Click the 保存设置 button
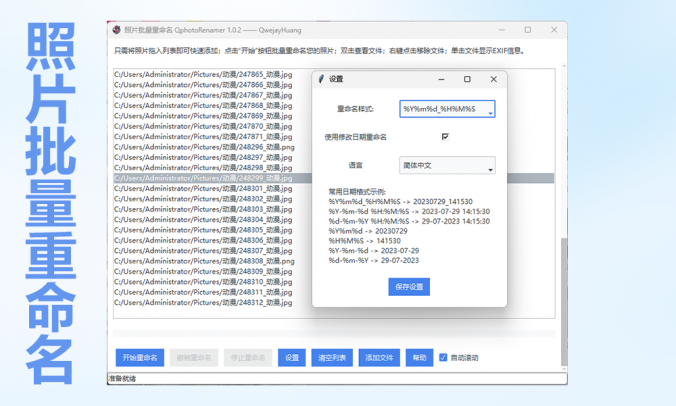 tap(409, 287)
